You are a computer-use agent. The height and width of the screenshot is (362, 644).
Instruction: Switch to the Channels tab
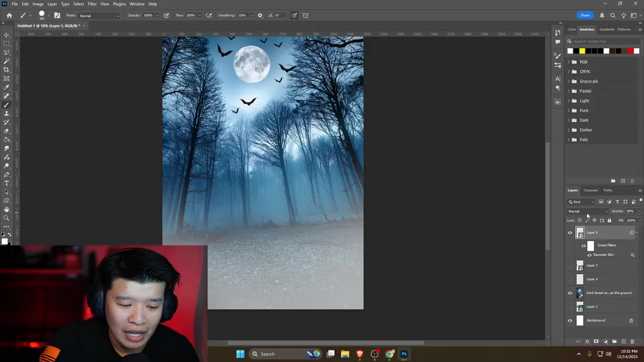[x=591, y=190]
